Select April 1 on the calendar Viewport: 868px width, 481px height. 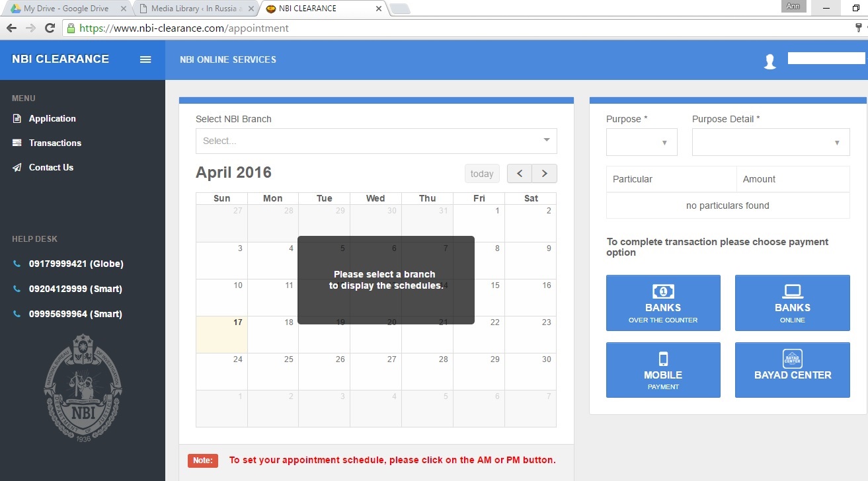[x=479, y=223]
